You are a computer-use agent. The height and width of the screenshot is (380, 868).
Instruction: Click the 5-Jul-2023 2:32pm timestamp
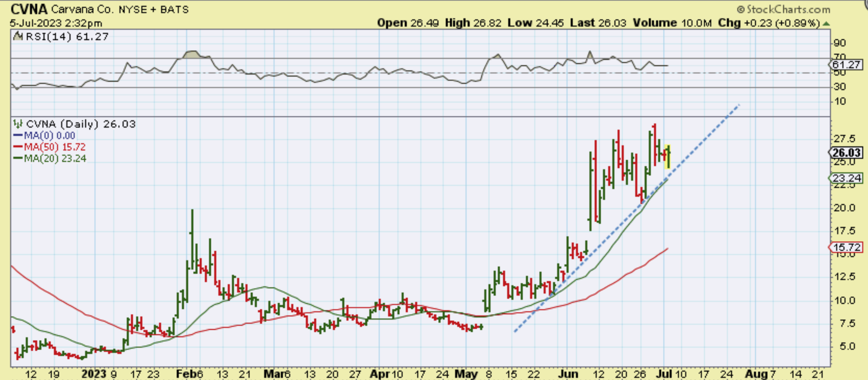click(56, 23)
